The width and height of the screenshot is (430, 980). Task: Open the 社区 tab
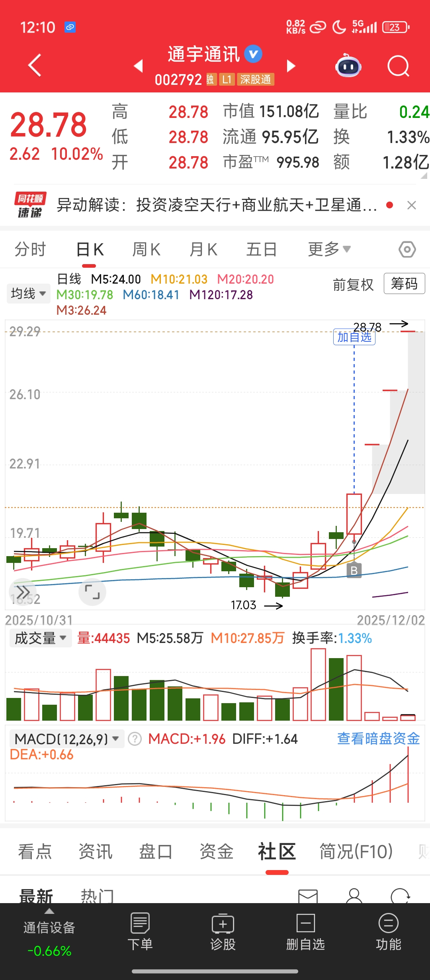click(x=277, y=852)
